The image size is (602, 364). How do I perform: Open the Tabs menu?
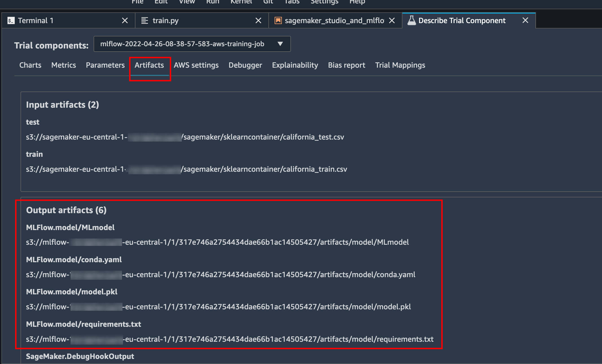tap(292, 2)
